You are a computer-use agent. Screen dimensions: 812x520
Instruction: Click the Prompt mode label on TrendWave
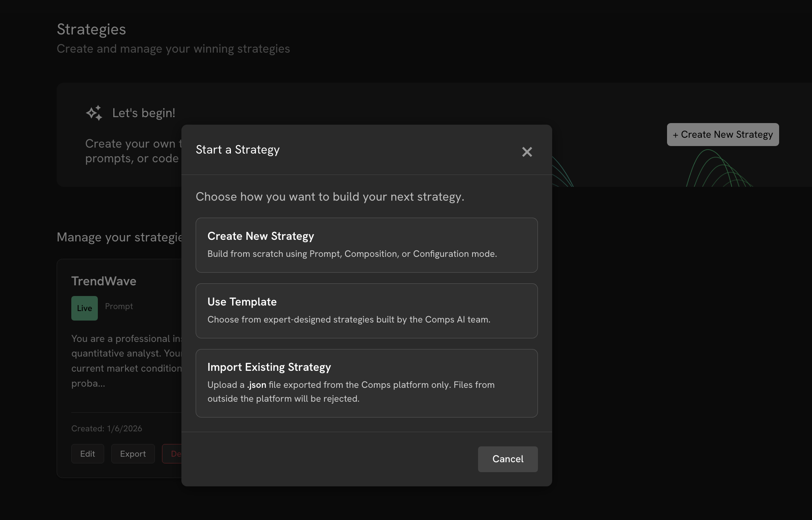tap(119, 306)
